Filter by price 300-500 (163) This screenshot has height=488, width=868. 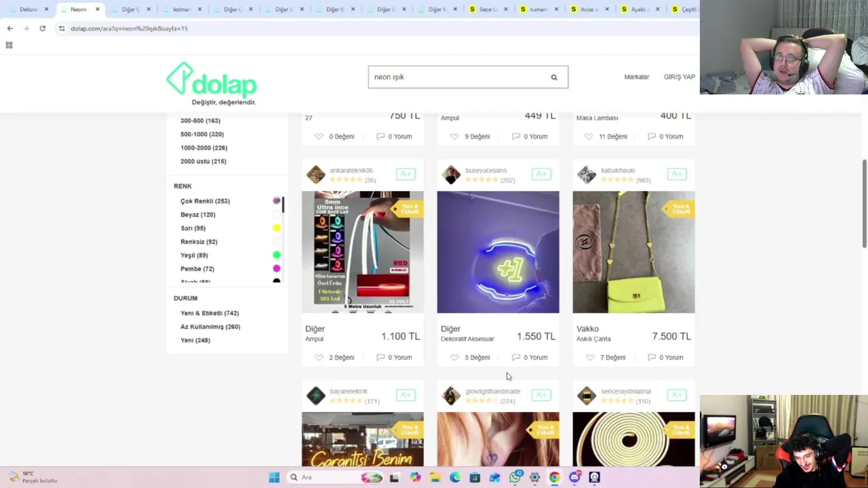pos(200,121)
